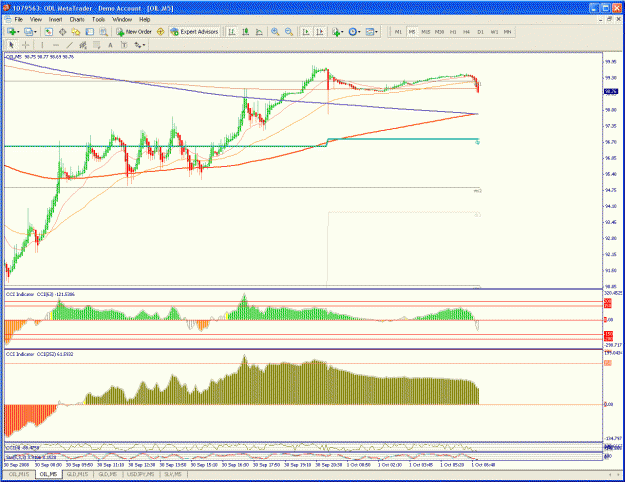The image size is (625, 482).
Task: Show the Market Watch window icon
Action: pyautogui.click(x=49, y=32)
